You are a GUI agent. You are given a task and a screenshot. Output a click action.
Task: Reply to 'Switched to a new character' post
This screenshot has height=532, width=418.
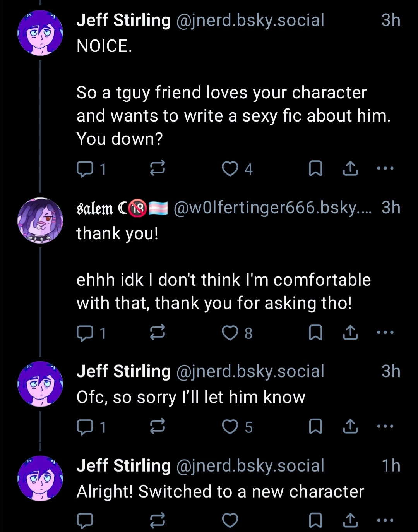pos(85,520)
